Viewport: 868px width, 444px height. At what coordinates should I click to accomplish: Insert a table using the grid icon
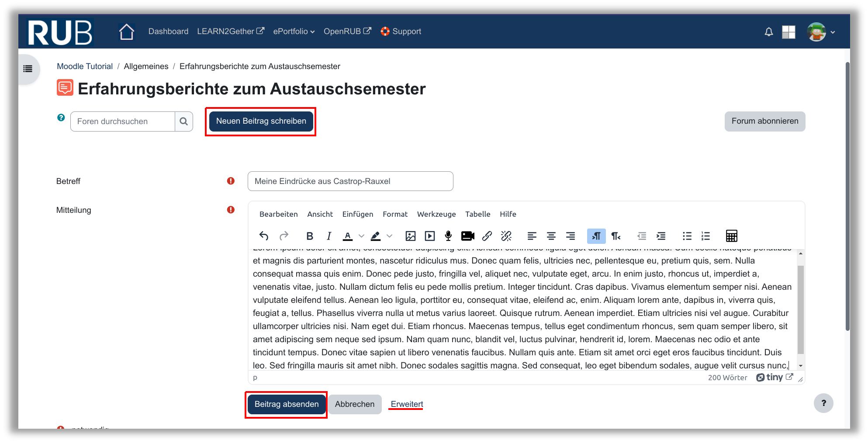pyautogui.click(x=731, y=236)
